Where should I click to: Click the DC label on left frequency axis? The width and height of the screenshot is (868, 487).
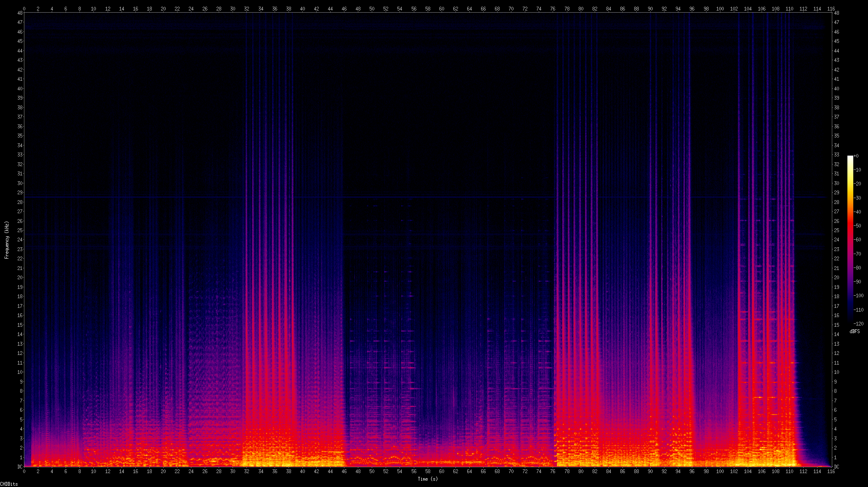click(20, 467)
